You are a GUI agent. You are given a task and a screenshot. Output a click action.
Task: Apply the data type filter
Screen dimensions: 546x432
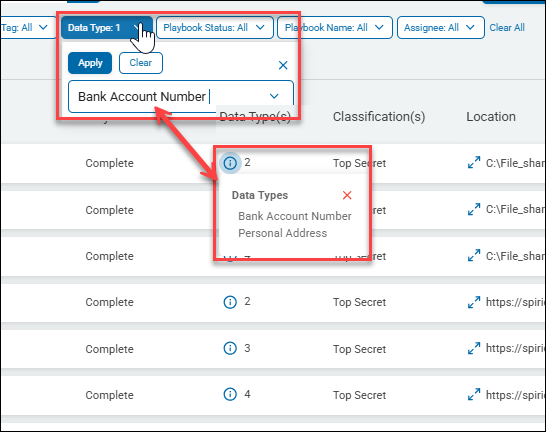90,63
